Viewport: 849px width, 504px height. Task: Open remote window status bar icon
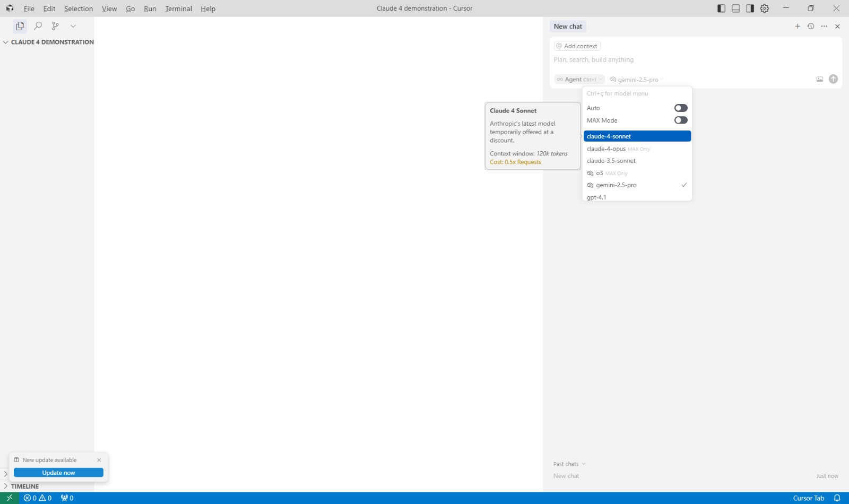pos(10,498)
